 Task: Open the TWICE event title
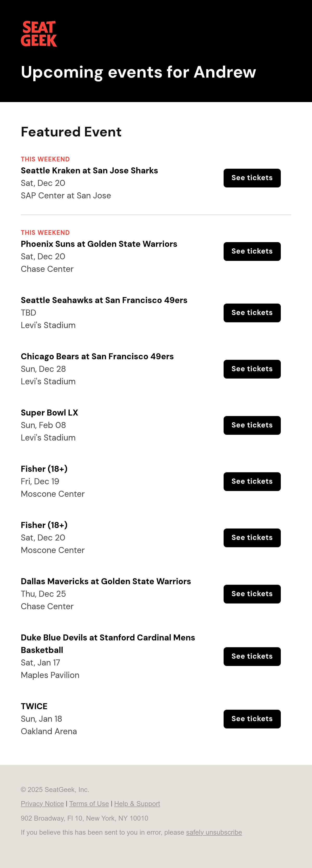pos(34,706)
